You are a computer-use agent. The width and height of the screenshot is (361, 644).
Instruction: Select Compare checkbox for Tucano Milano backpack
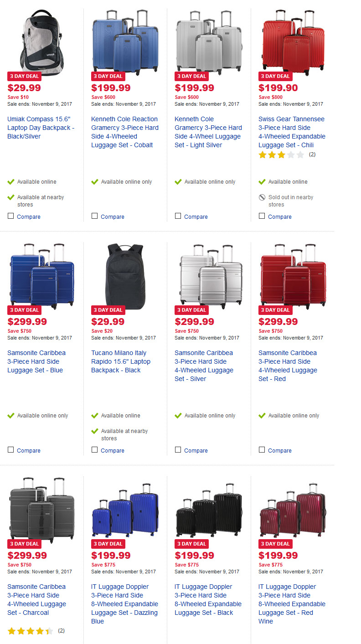[94, 450]
